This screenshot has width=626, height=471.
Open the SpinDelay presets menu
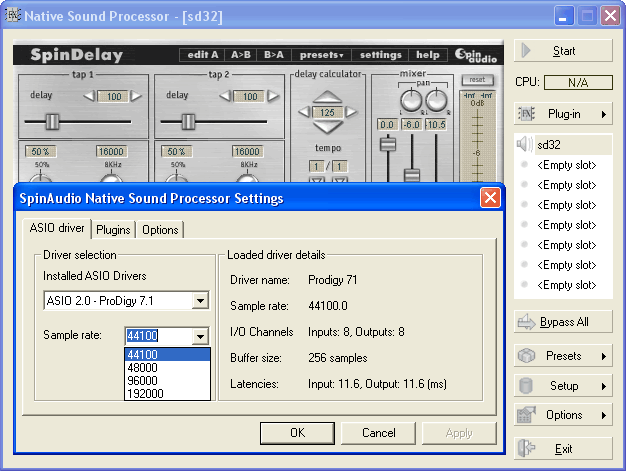click(x=321, y=55)
